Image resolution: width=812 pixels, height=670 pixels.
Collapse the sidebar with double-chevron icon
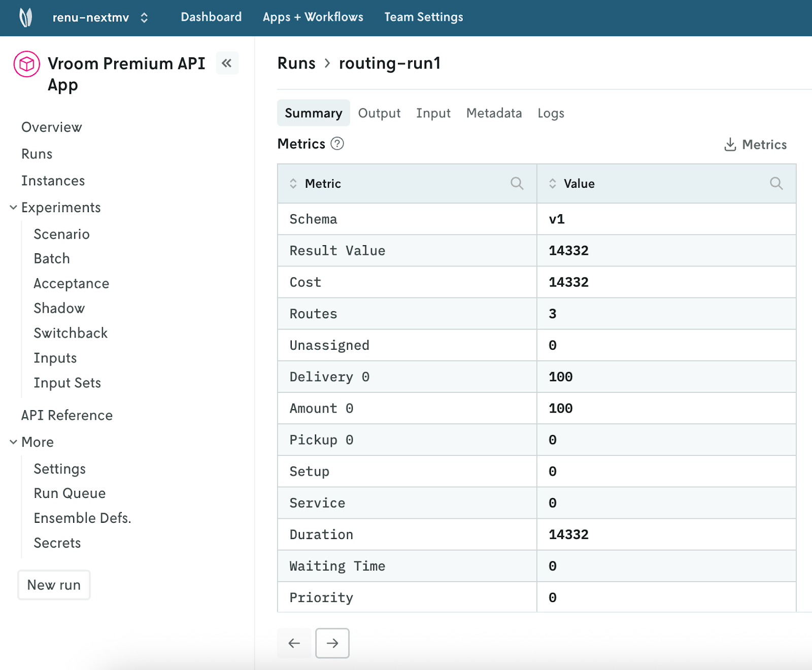click(x=227, y=63)
